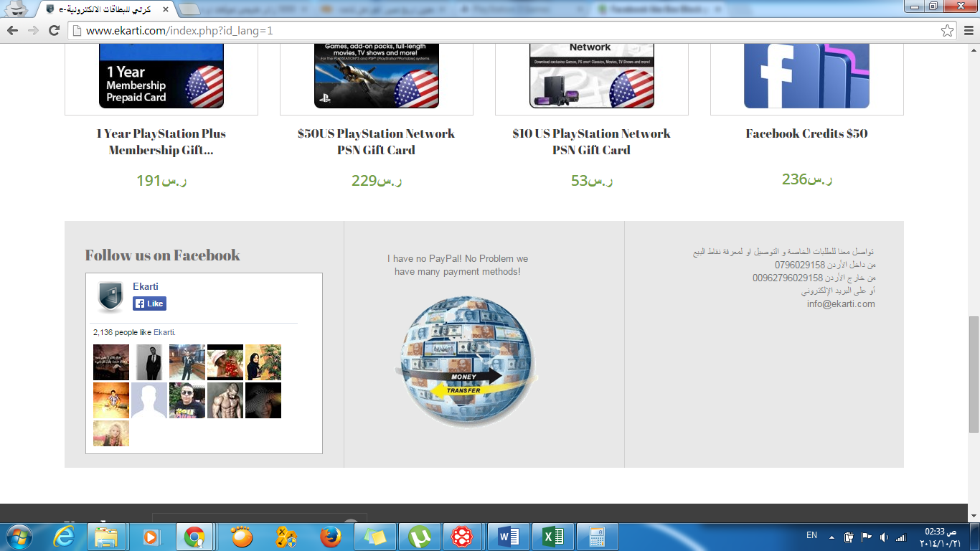The image size is (980, 551).
Task: Focus the address bar URL field
Action: (x=502, y=31)
